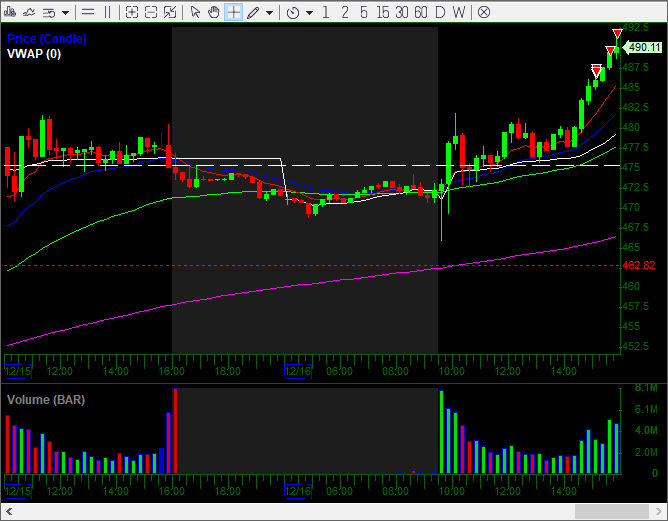Click the chart settings list icon
Viewport: 668px width, 521px height.
49,13
